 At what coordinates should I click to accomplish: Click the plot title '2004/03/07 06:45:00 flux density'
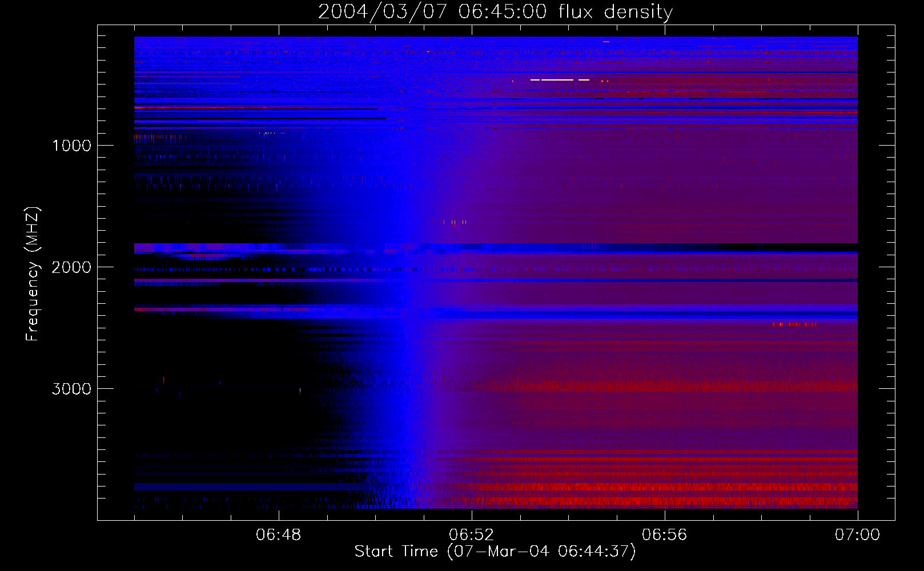(495, 11)
